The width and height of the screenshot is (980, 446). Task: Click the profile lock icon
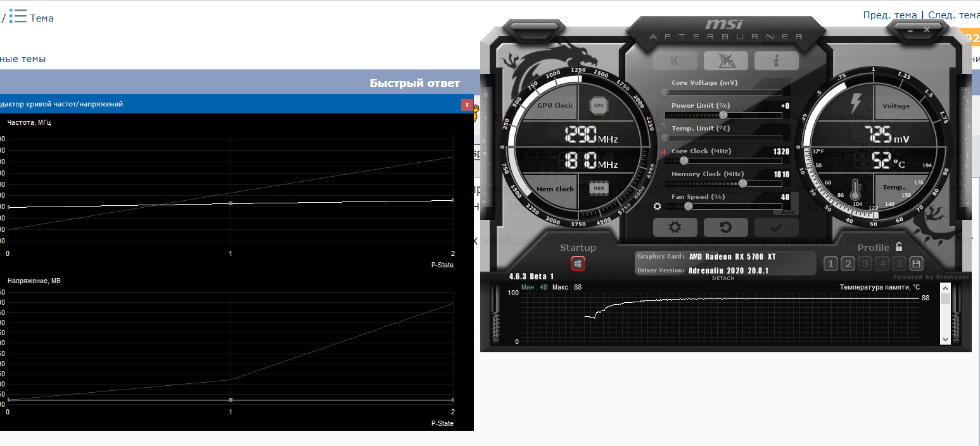click(898, 247)
